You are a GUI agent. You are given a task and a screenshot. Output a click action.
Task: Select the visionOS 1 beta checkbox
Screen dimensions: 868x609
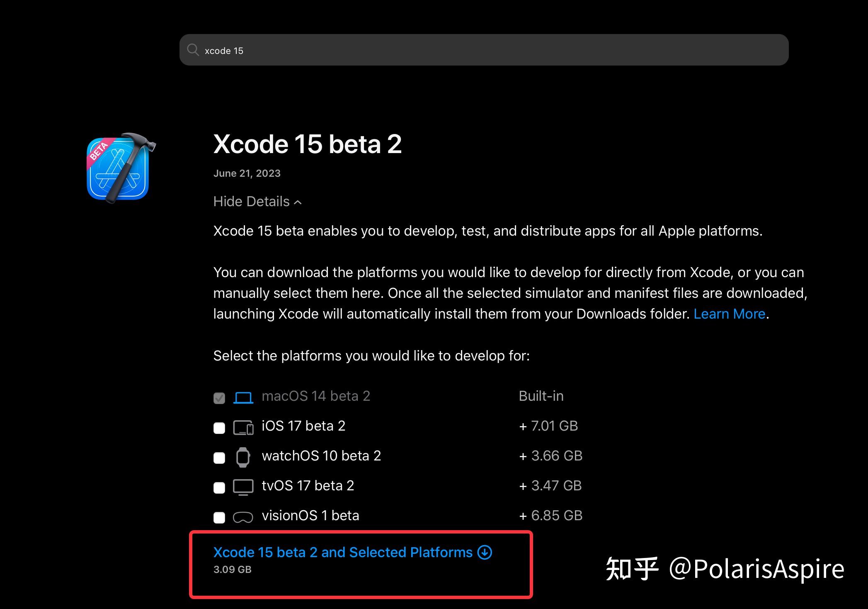219,517
